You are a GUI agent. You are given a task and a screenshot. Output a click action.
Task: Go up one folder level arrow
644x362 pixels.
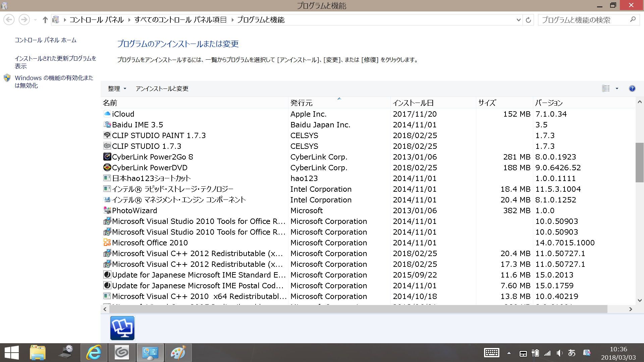[45, 20]
